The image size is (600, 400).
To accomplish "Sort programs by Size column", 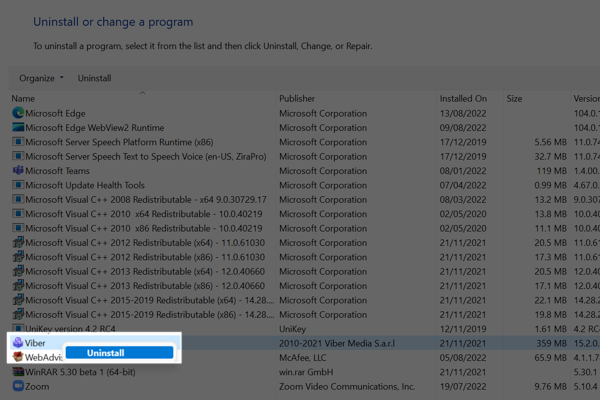I will (514, 98).
